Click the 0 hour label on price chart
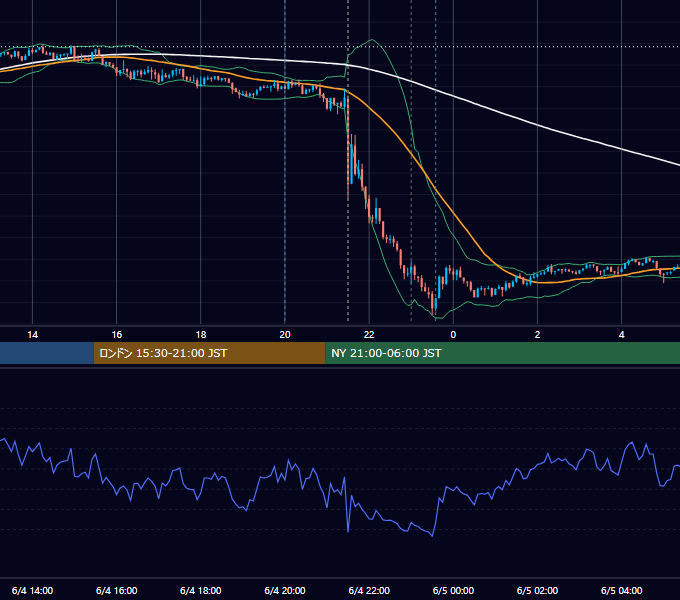This screenshot has width=680, height=600. [453, 335]
